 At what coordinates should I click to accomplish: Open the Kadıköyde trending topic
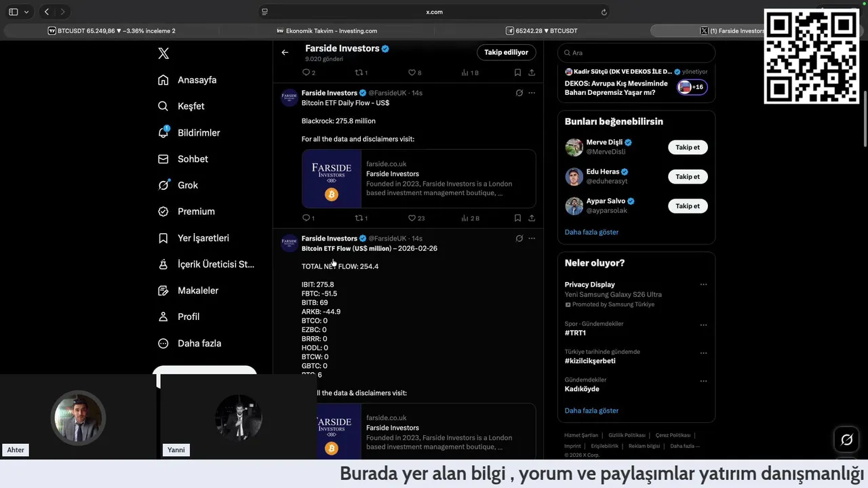(x=582, y=389)
